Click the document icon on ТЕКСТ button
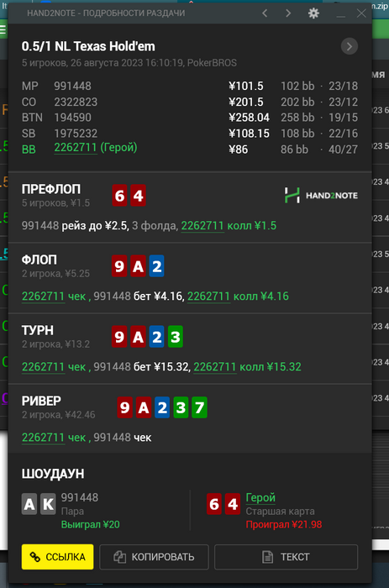389x588 pixels. 267,557
